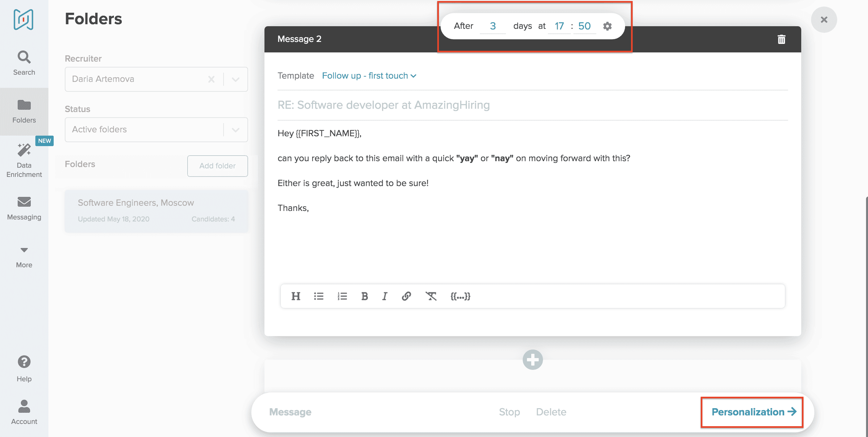
Task: Go to Data Enrichment in sidebar
Action: [x=24, y=160]
